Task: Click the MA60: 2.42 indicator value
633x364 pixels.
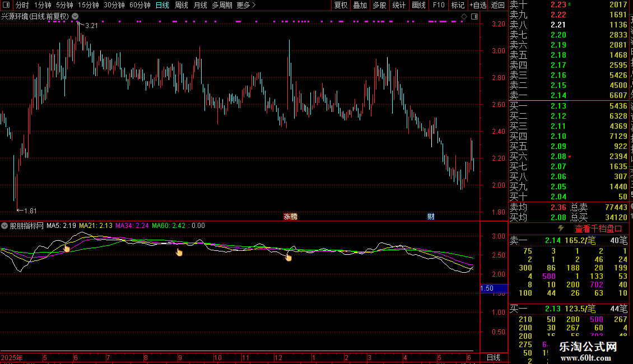Action: click(x=169, y=226)
